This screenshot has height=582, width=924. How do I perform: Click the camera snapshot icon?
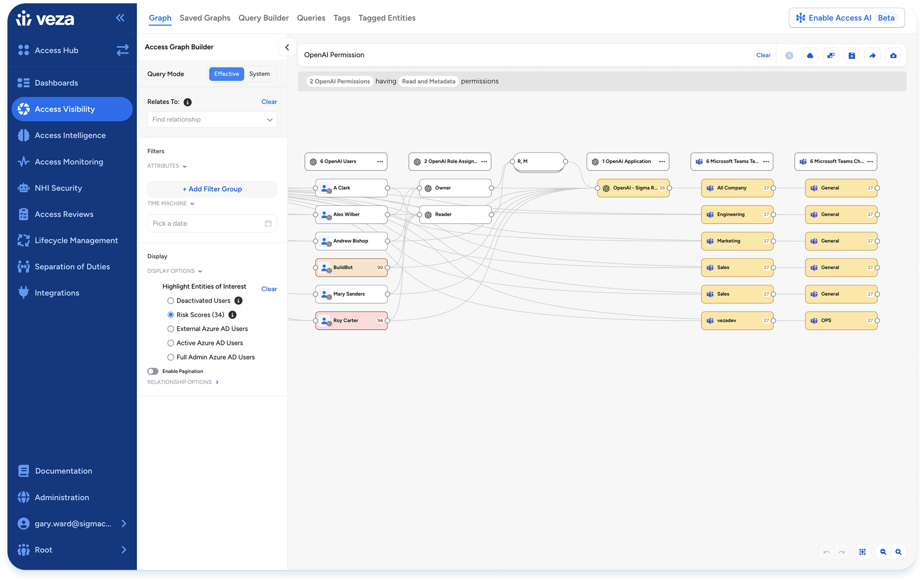pos(893,56)
